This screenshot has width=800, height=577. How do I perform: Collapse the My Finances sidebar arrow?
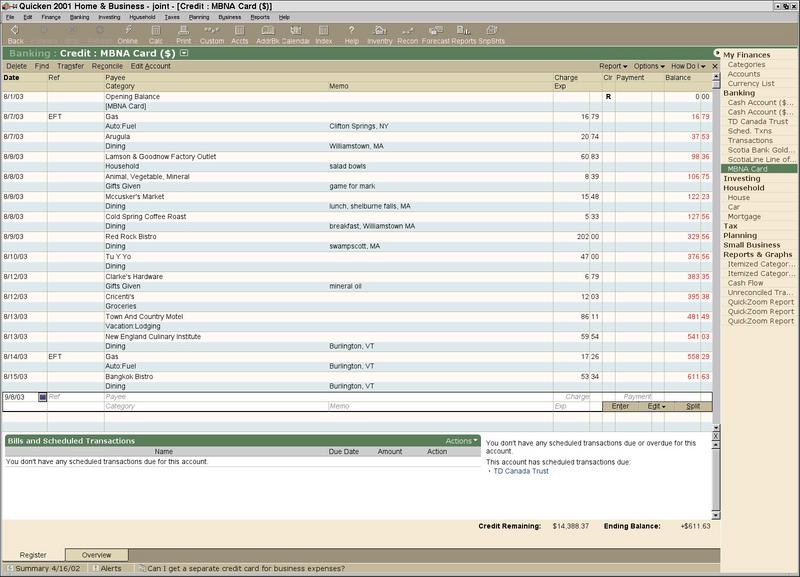717,54
